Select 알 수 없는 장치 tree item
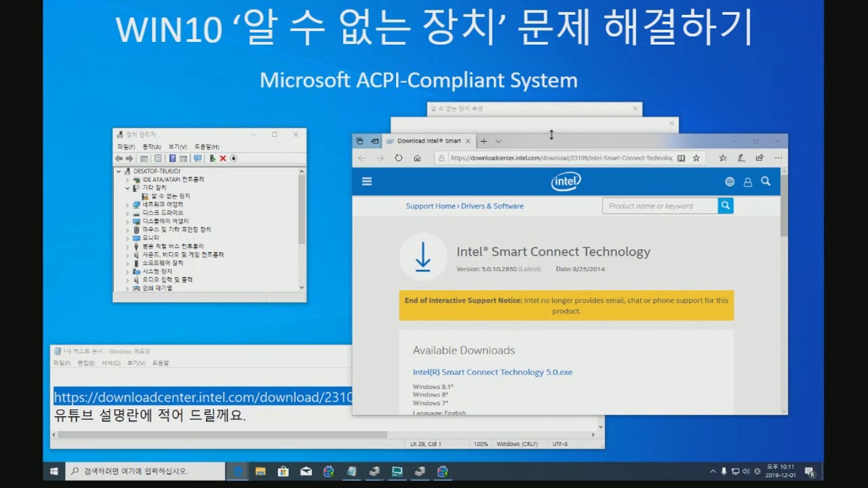The image size is (868, 488). click(171, 196)
